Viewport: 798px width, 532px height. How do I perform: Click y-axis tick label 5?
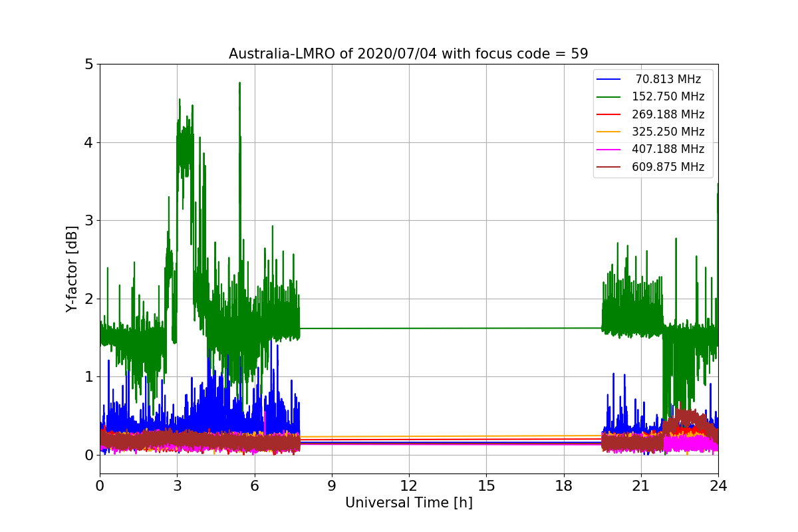pyautogui.click(x=88, y=65)
